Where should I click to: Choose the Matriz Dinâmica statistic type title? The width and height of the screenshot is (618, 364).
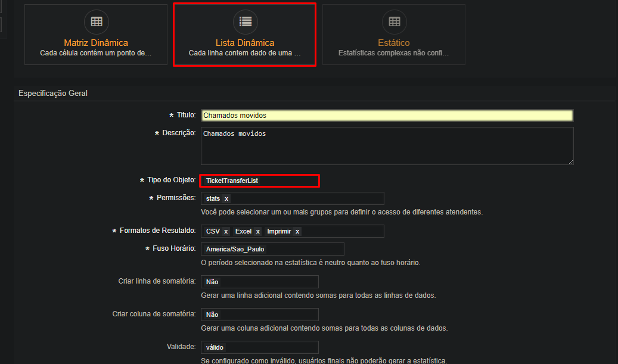coord(96,42)
